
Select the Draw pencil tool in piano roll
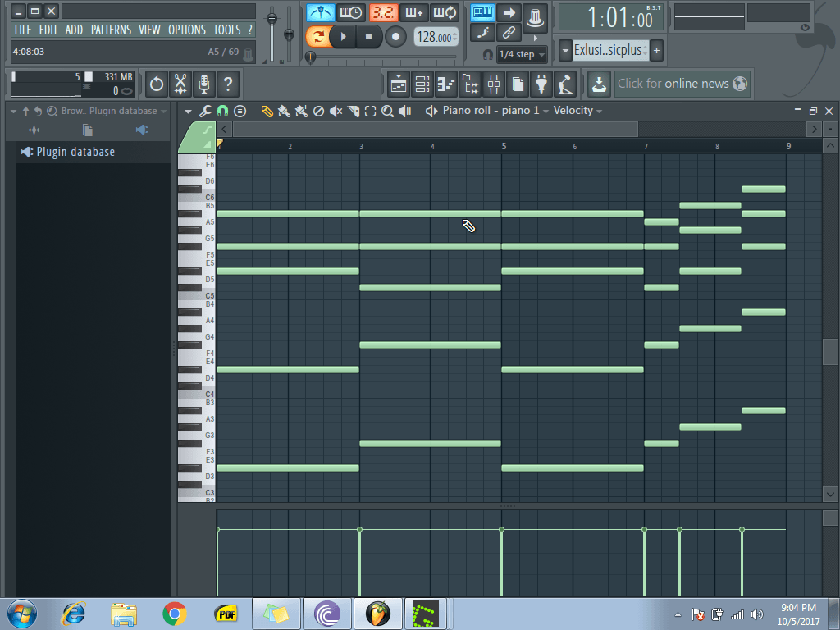[x=267, y=111]
